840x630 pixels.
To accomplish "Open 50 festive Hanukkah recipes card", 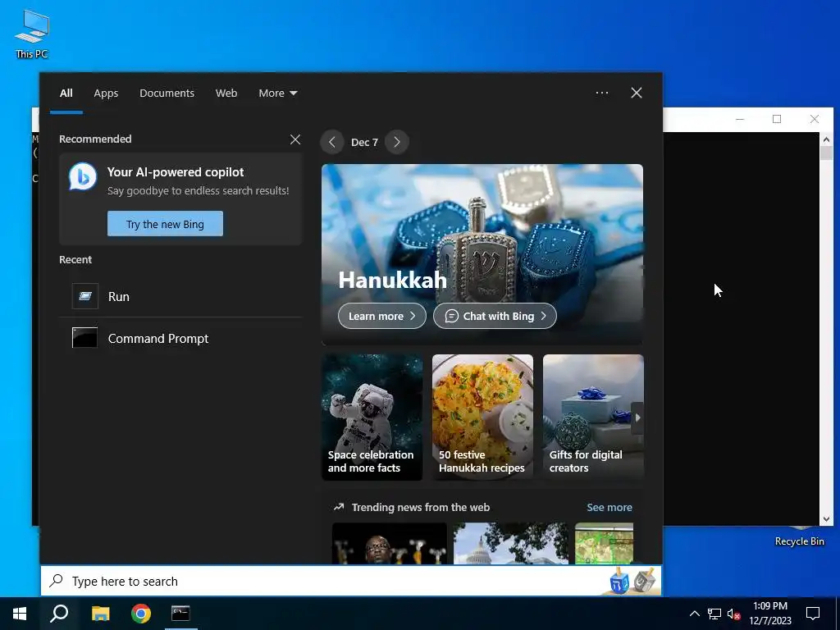I will (482, 418).
